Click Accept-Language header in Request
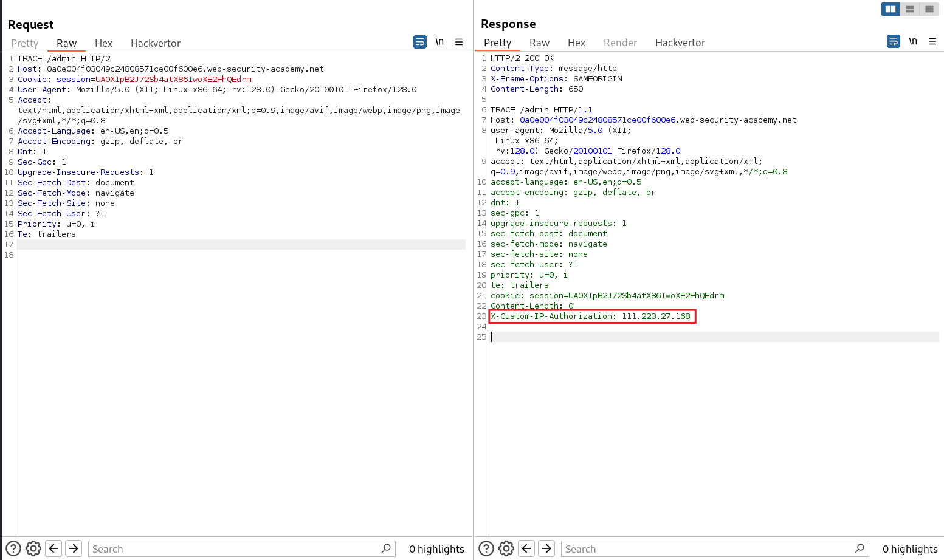Screen dimensions: 944x560 [93, 131]
